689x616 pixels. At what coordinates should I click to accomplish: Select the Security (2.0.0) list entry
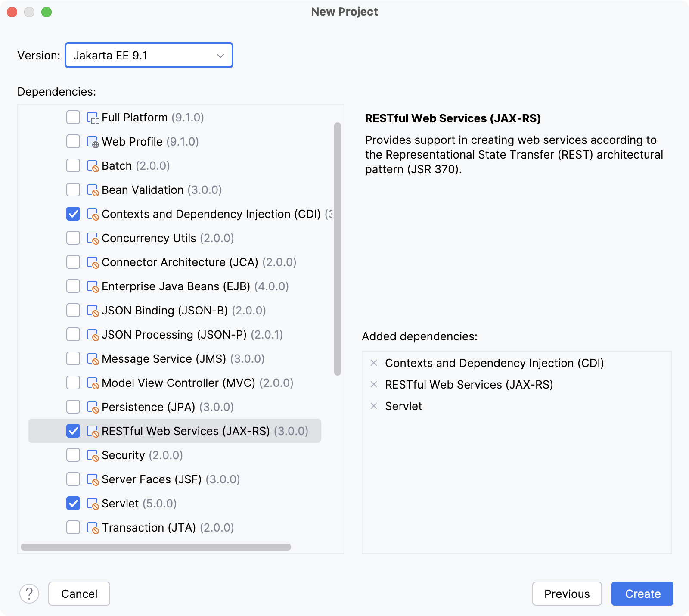141,455
